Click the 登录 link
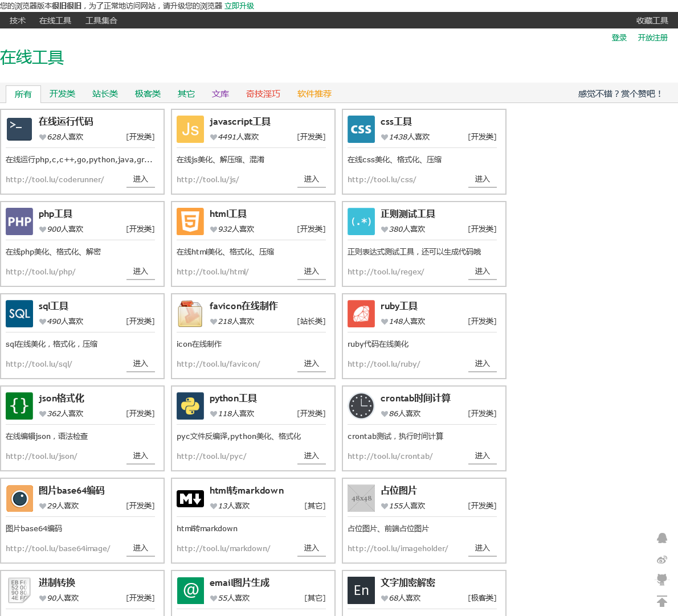 tap(619, 38)
